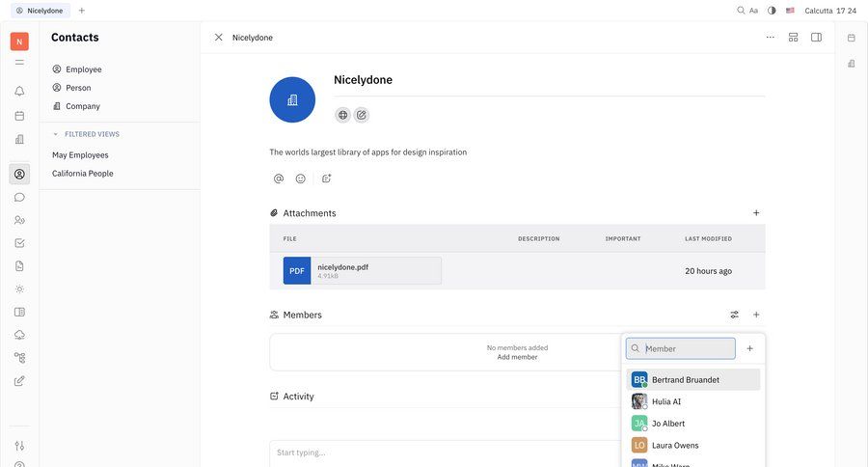Click the circular edit channel icon under Nicelydone

click(x=362, y=115)
